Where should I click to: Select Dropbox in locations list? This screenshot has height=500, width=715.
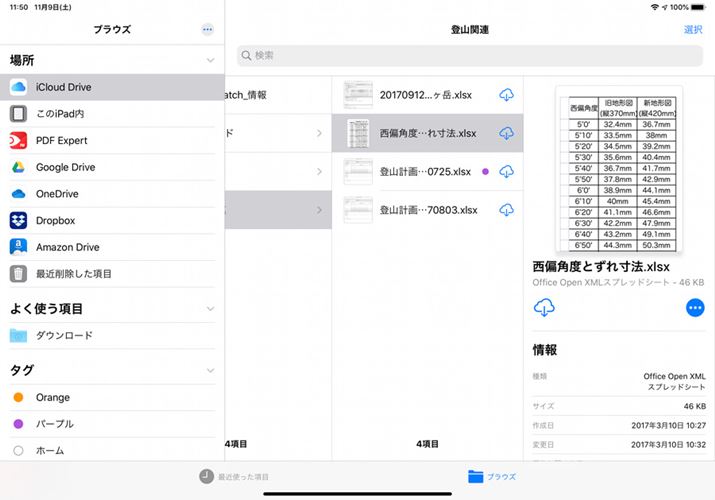[x=56, y=220]
